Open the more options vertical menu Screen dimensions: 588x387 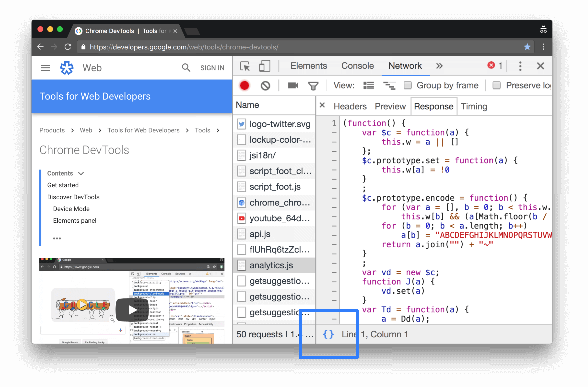520,66
